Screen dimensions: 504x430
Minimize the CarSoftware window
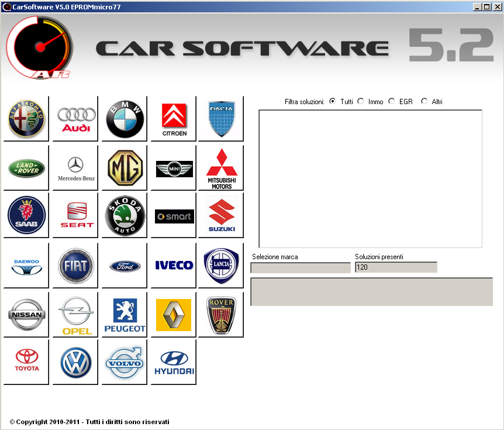(x=477, y=7)
